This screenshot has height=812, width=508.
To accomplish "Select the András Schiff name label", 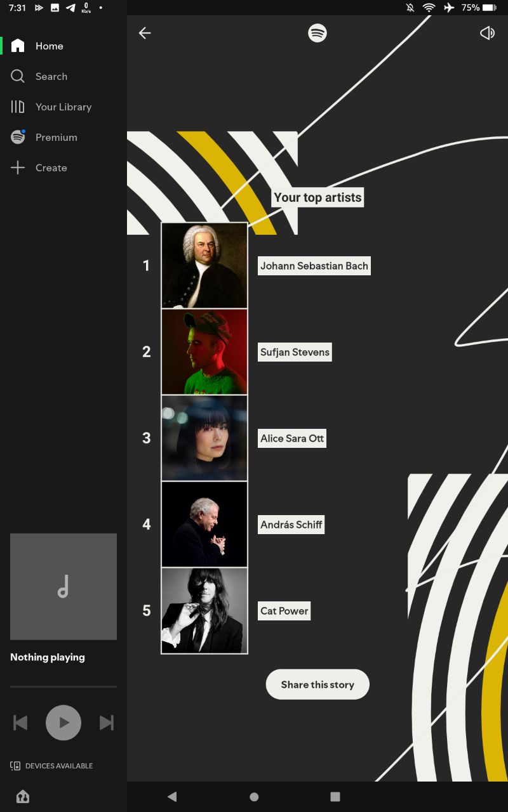I will click(291, 525).
